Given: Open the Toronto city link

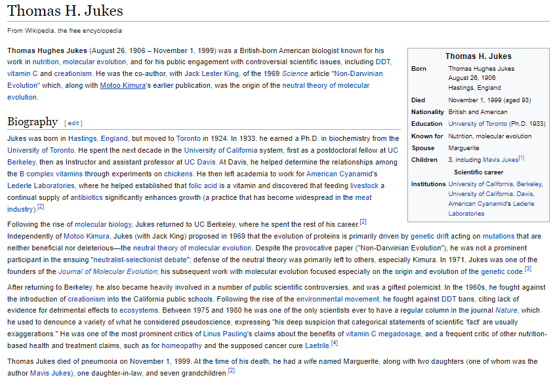Looking at the screenshot, I should pos(188,138).
